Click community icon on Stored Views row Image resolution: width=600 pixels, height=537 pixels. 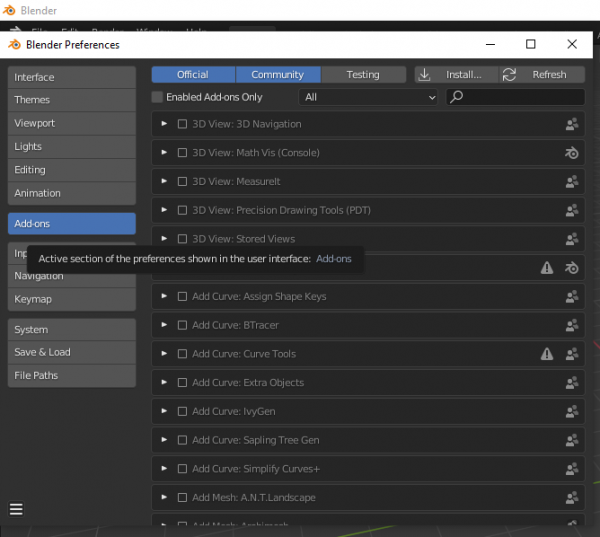(572, 239)
